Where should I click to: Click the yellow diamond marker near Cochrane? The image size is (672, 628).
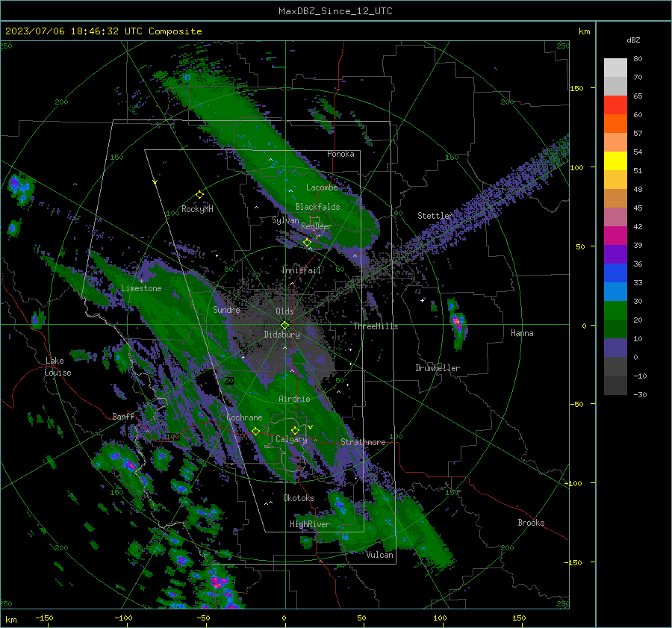pos(255,432)
